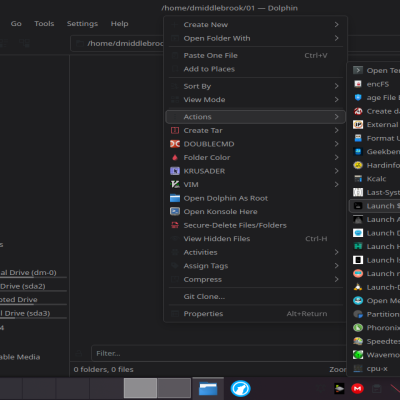The width and height of the screenshot is (400, 400).
Task: Open Partition manager entry in submenu
Action: click(x=375, y=314)
